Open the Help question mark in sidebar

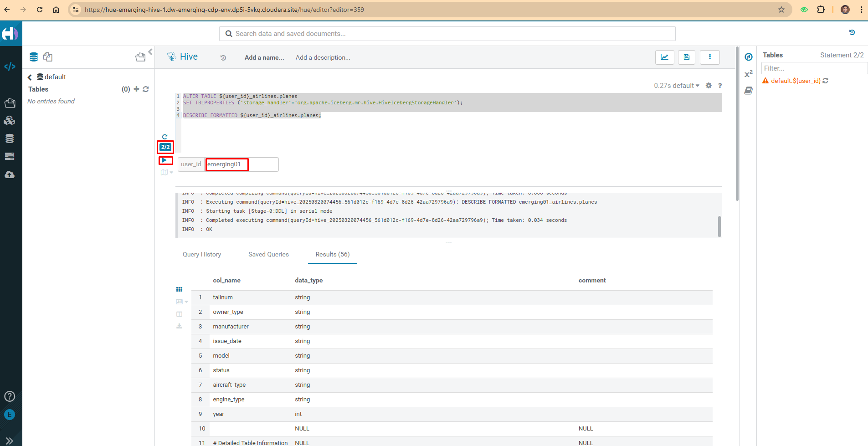click(x=10, y=396)
